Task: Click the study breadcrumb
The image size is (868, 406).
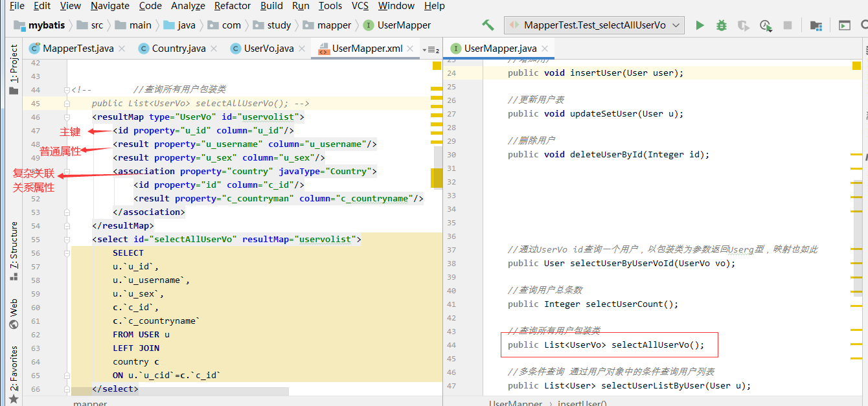Action: click(272, 25)
